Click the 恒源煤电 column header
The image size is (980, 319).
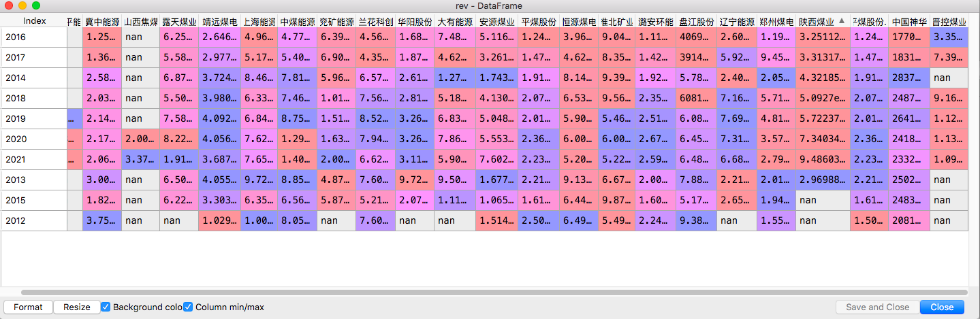[580, 21]
